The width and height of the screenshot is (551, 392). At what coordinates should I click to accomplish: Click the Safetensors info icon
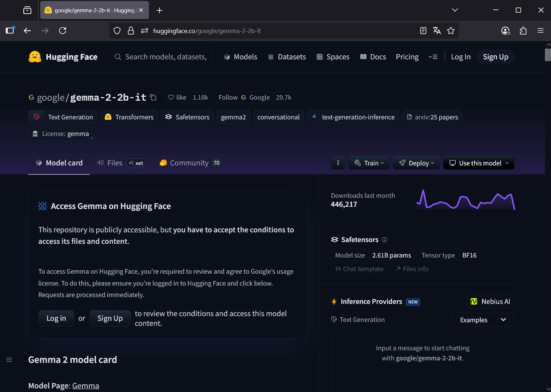[384, 240]
